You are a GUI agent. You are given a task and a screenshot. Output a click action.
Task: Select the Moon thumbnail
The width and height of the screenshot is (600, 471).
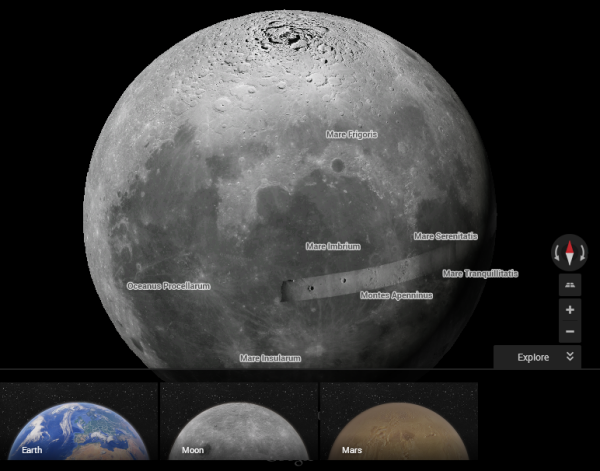point(238,422)
